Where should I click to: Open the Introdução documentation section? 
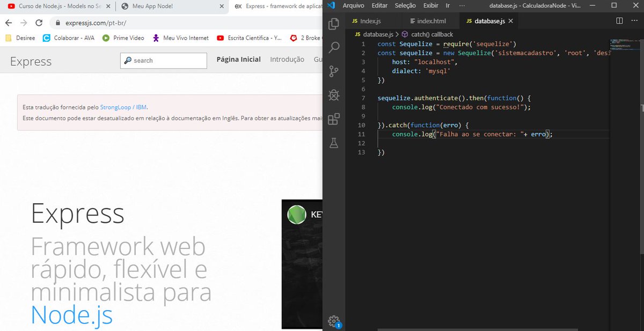point(287,60)
